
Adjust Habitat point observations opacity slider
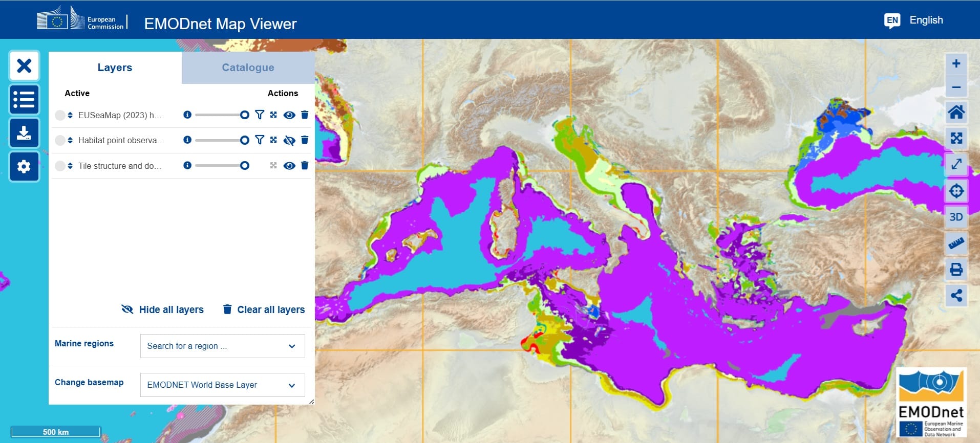click(x=222, y=140)
